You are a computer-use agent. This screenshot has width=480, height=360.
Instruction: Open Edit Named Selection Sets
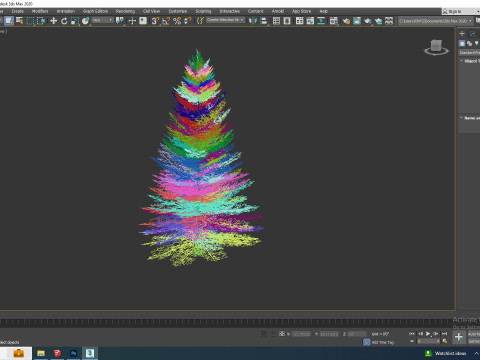coord(200,21)
